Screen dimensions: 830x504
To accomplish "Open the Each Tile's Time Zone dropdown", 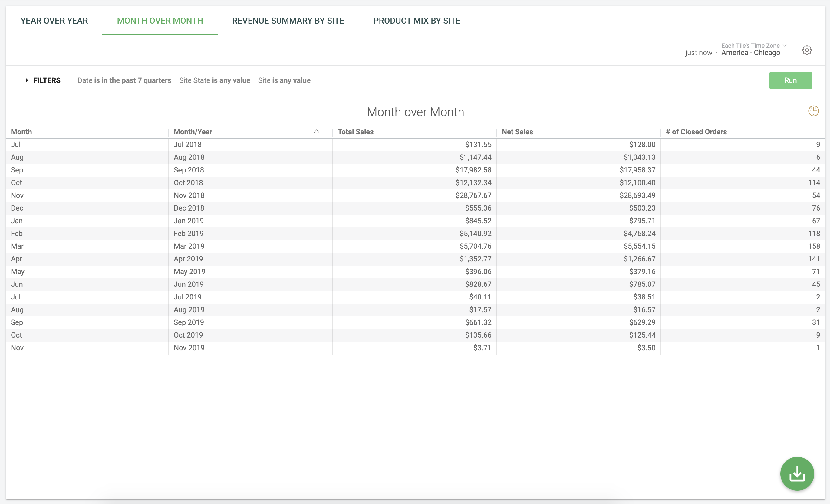I will click(754, 45).
